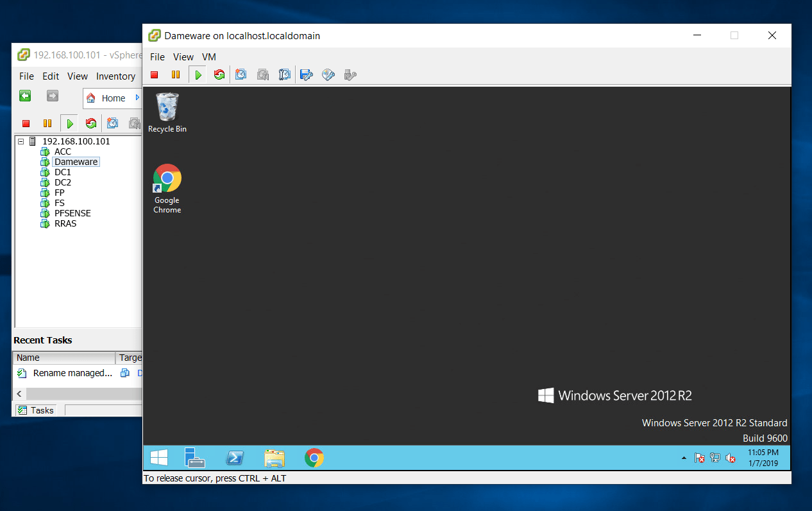Click the Recent Tasks left scroll arrow

pyautogui.click(x=19, y=394)
